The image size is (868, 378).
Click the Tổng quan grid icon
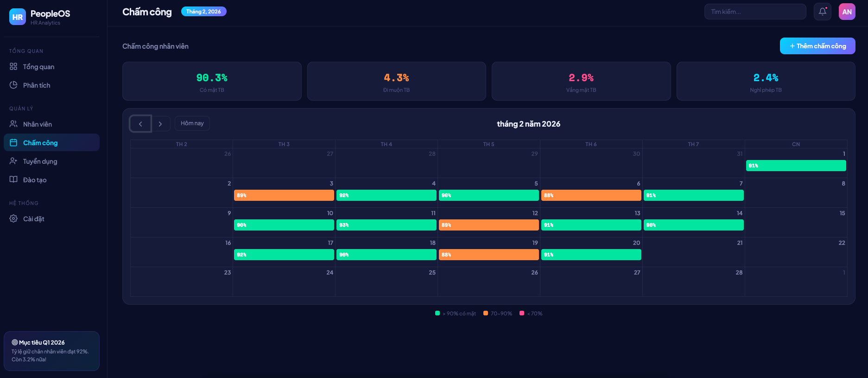(x=13, y=67)
